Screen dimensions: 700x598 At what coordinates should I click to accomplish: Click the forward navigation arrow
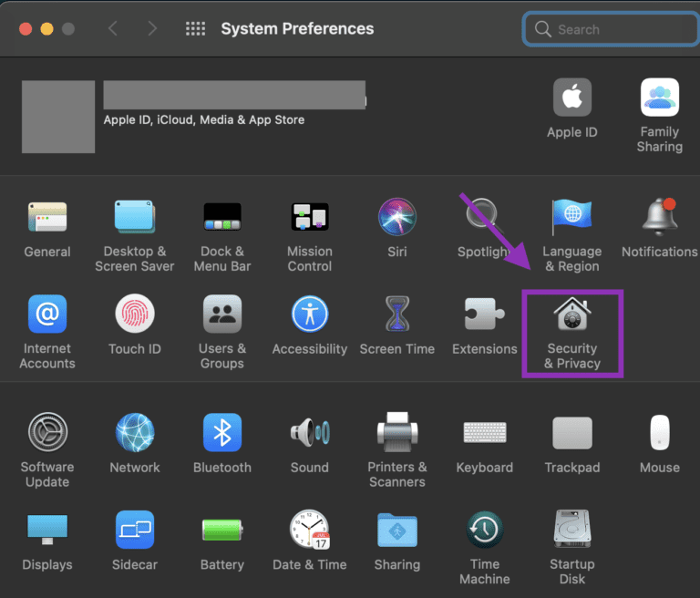click(x=152, y=28)
